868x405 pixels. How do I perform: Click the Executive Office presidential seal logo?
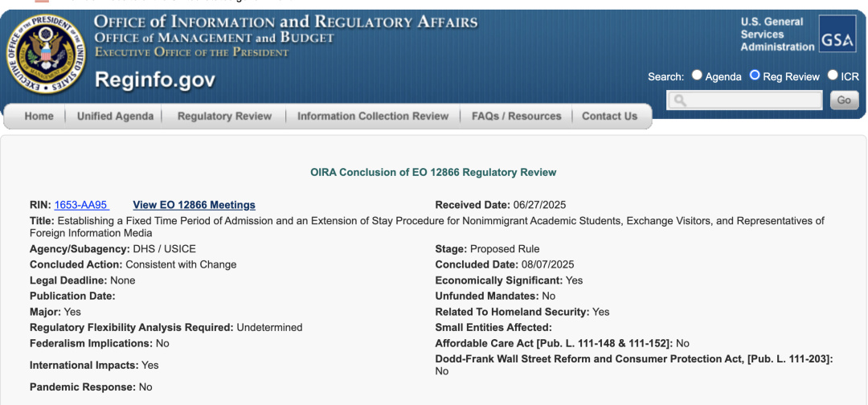click(46, 54)
